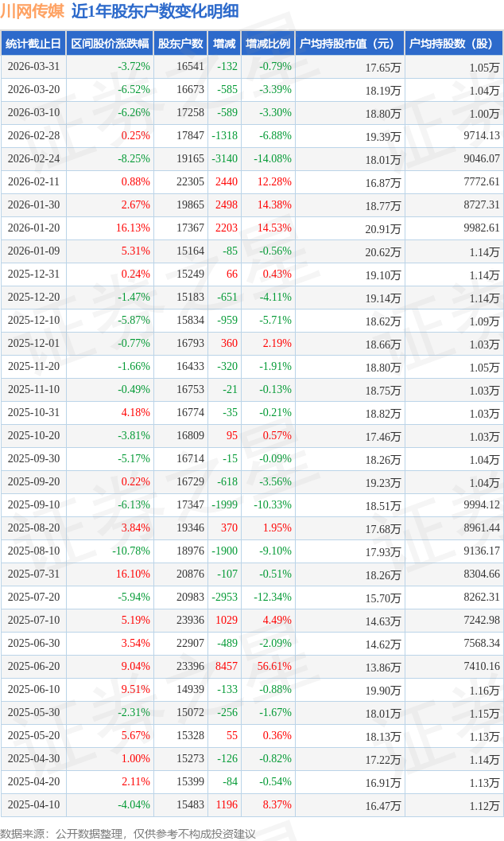
Task: Click the 20.91万 per-holder value cell
Action: click(384, 228)
